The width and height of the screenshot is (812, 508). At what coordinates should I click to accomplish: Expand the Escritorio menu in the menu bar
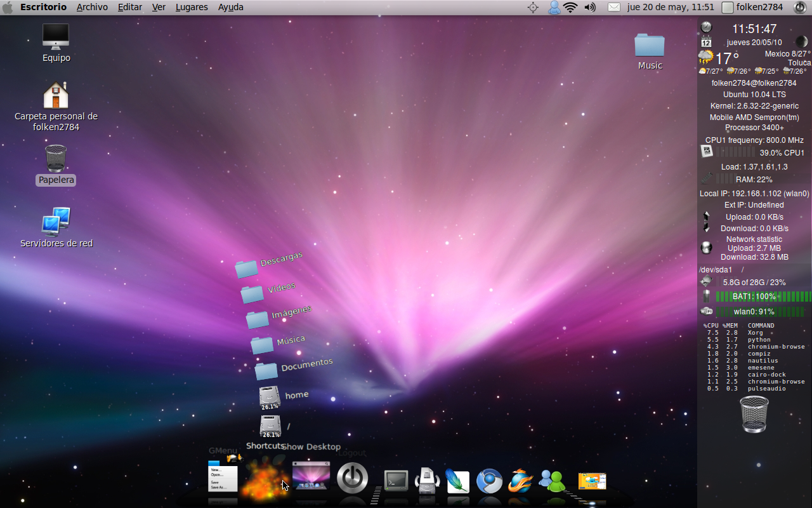tap(43, 7)
